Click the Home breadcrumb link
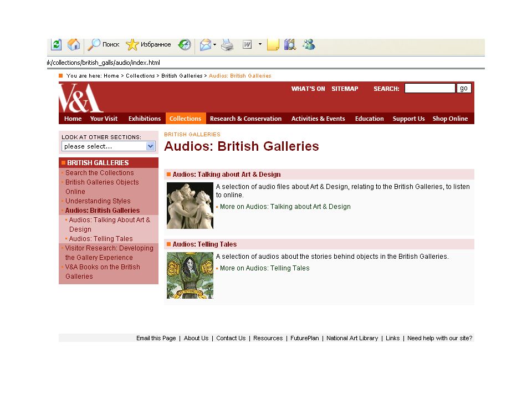This screenshot has width=532, height=399. [111, 76]
